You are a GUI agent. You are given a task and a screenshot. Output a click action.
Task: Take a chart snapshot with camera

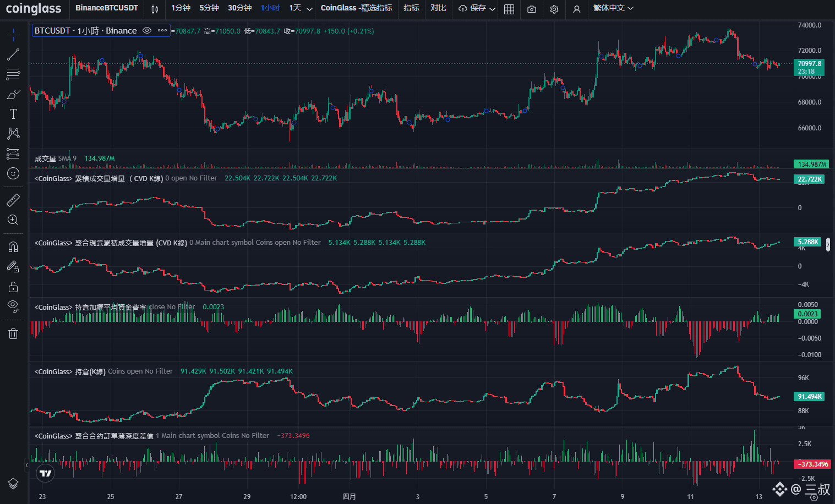[532, 9]
